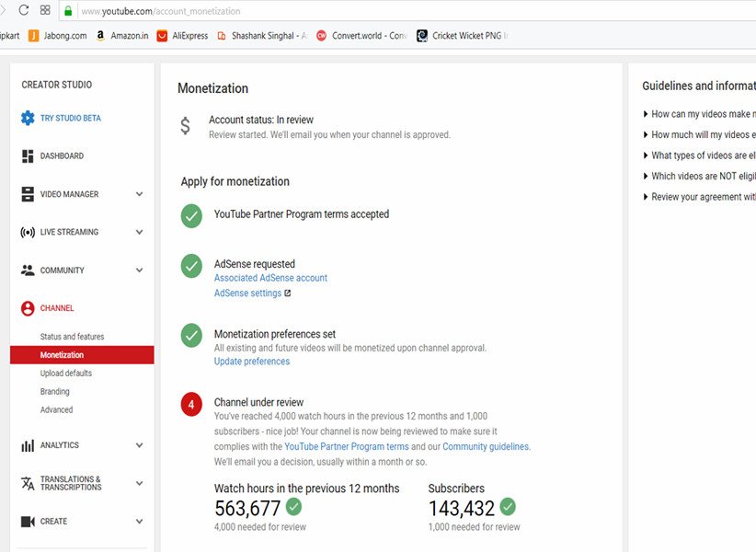The height and width of the screenshot is (552, 756).
Task: Click the Community people icon
Action: point(28,270)
